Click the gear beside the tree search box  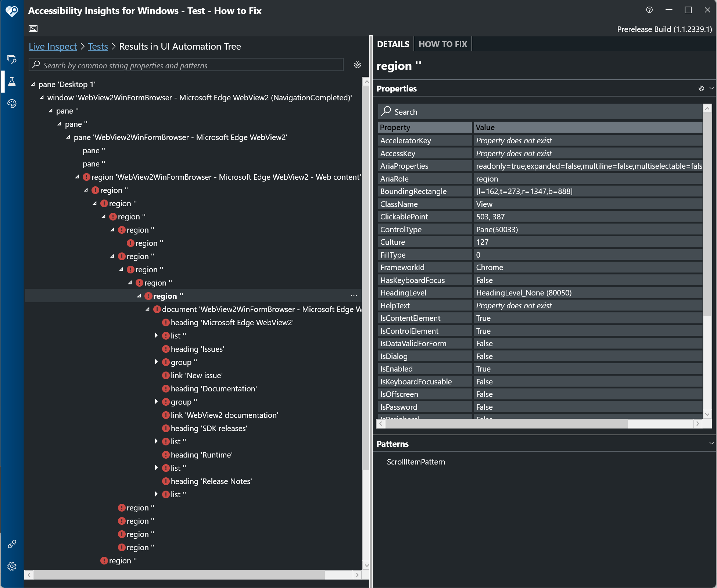(x=357, y=65)
